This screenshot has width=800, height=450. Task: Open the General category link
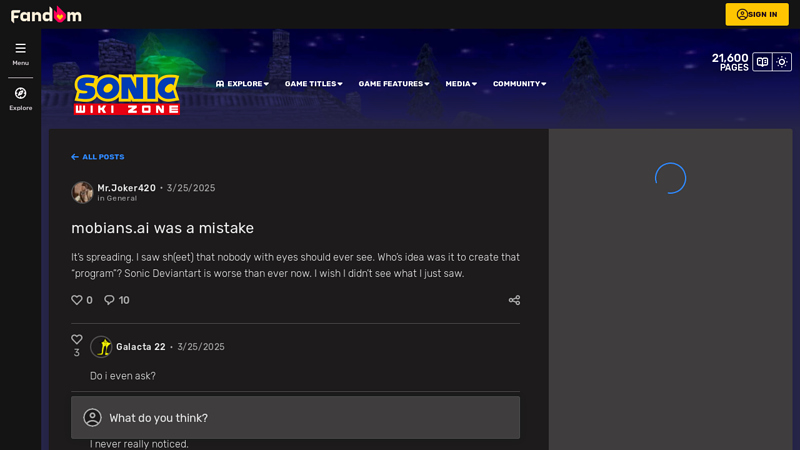(x=121, y=198)
